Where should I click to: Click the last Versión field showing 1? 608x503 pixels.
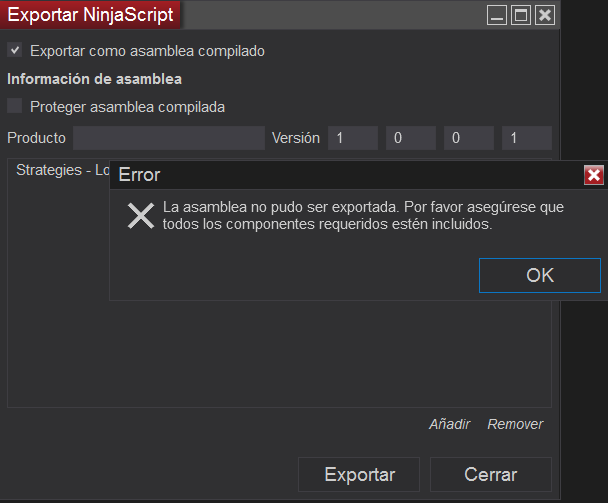point(527,138)
